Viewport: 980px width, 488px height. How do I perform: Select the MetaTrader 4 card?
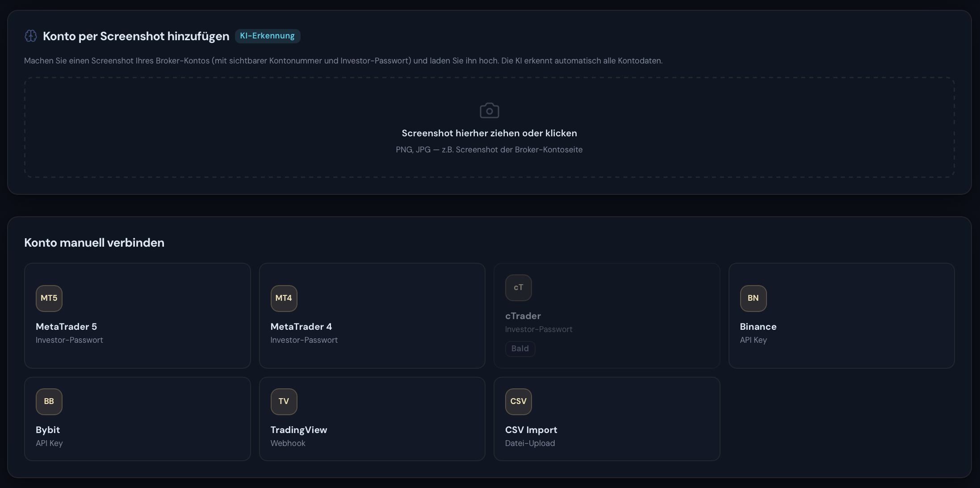[x=372, y=316]
